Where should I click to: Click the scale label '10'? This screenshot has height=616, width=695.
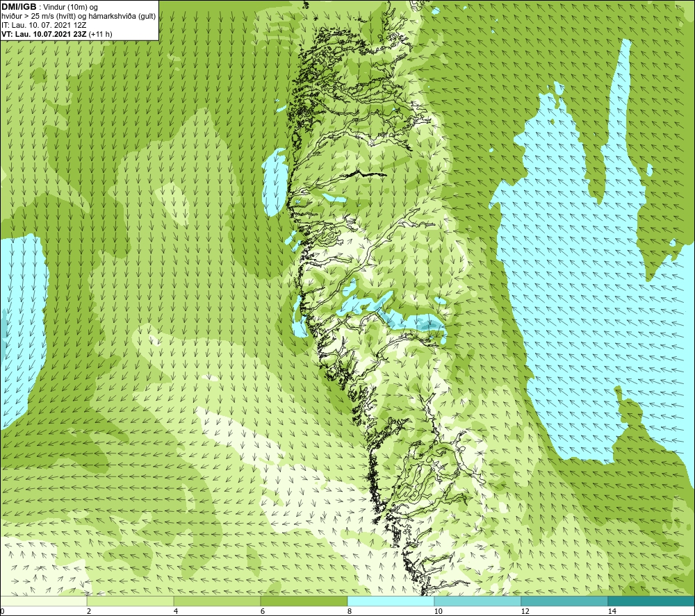[x=439, y=612]
